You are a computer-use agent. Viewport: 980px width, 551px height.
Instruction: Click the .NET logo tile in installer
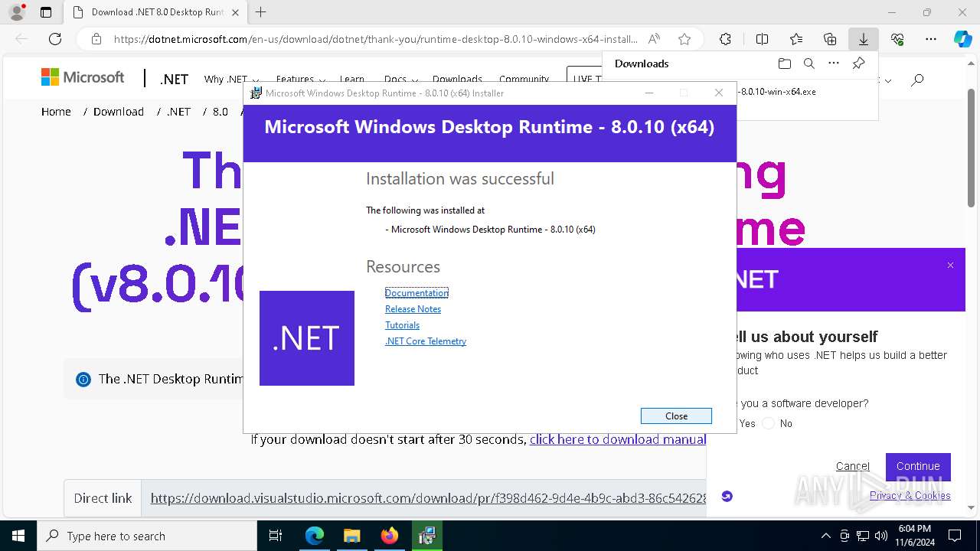coord(307,338)
